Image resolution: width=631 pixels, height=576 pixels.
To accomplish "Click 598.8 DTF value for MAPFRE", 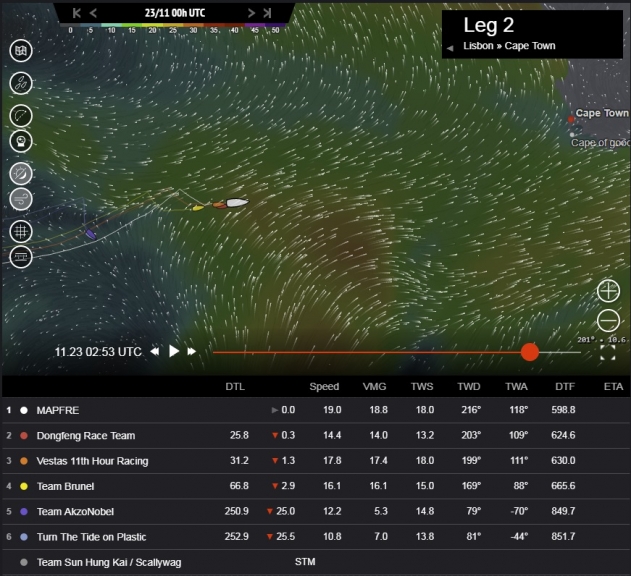I will 563,410.
